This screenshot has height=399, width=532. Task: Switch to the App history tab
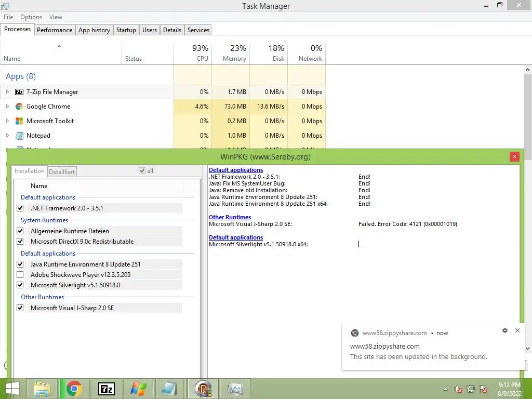pos(95,30)
